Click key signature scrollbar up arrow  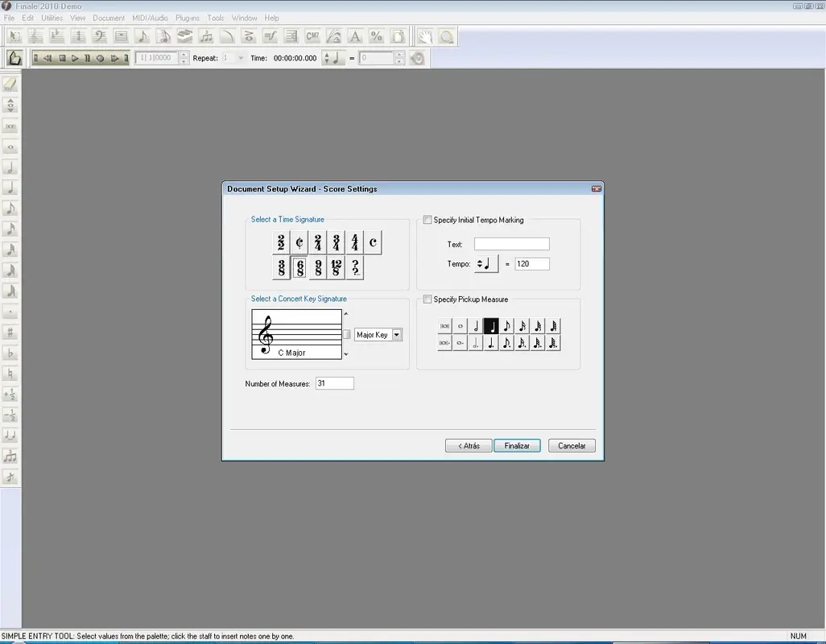[345, 313]
